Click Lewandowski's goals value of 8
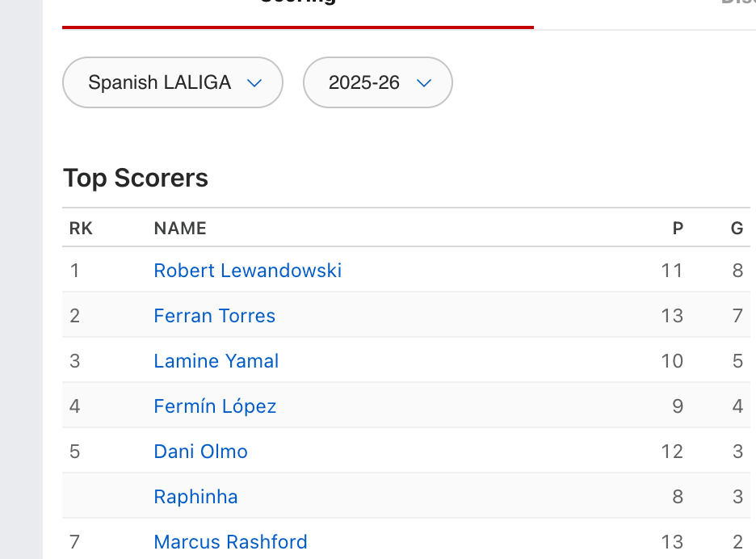This screenshot has height=559, width=756. 737,271
